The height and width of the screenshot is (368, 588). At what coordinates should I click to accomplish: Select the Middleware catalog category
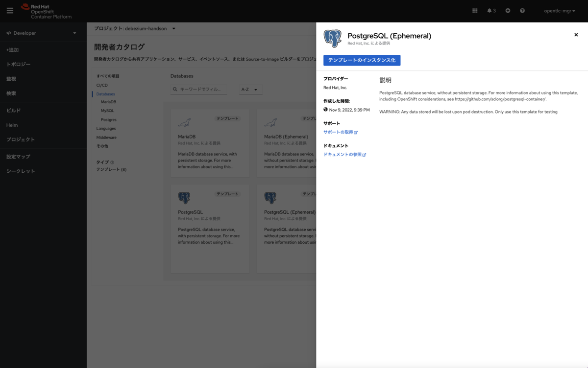(x=106, y=138)
